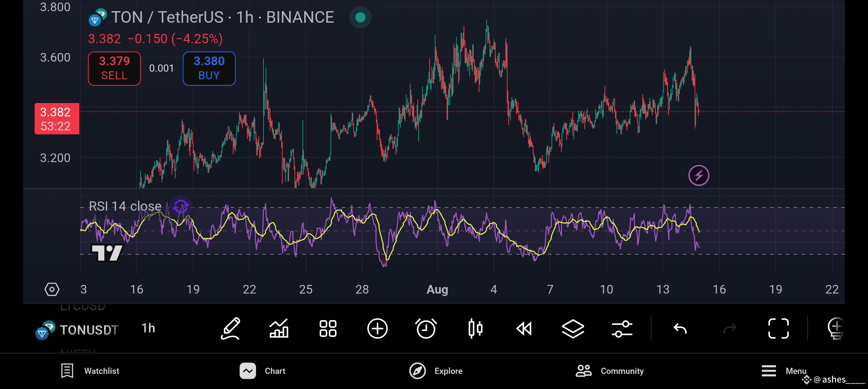The image size is (868, 389).
Task: Go to the Explore tab
Action: (x=436, y=371)
